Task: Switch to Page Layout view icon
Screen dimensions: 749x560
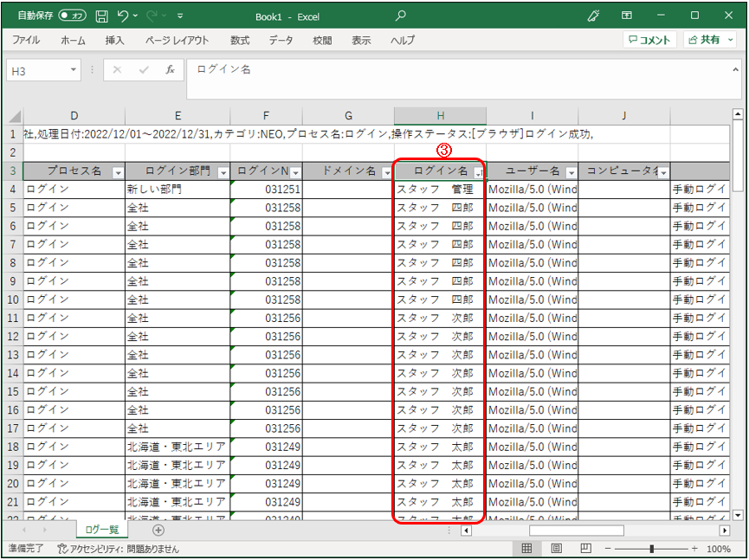Action: [x=556, y=548]
